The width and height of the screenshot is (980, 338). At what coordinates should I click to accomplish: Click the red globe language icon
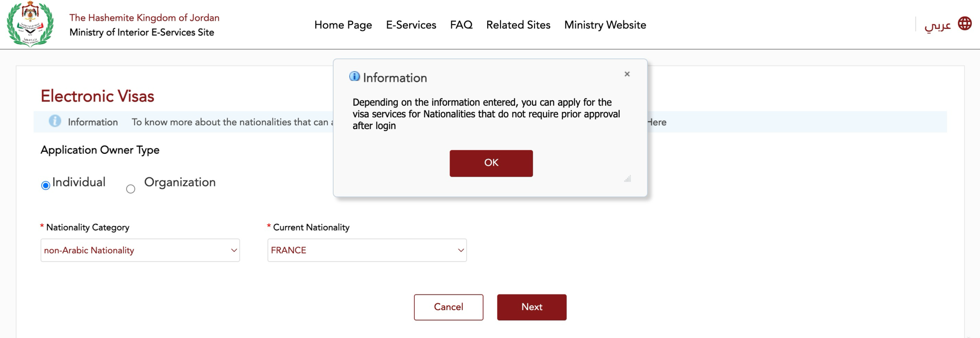[x=964, y=24]
